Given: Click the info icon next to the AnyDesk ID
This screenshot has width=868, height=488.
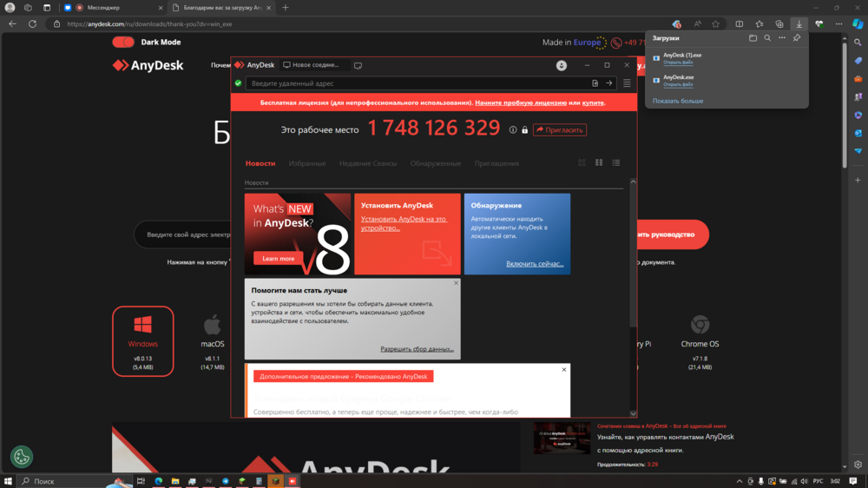Looking at the screenshot, I should (x=513, y=129).
